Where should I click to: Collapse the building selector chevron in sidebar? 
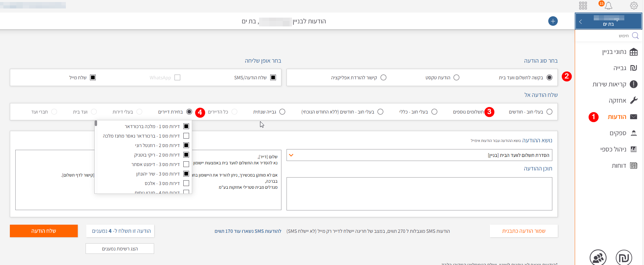(581, 22)
